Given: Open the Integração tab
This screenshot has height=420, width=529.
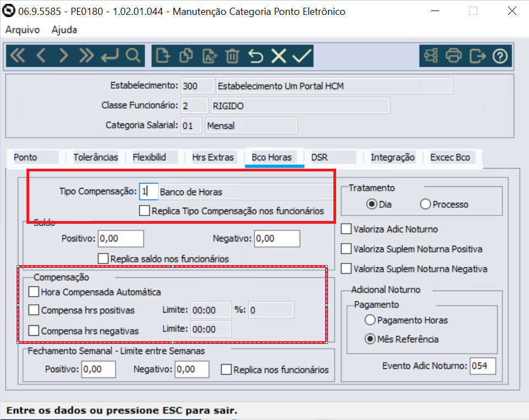Looking at the screenshot, I should point(393,157).
